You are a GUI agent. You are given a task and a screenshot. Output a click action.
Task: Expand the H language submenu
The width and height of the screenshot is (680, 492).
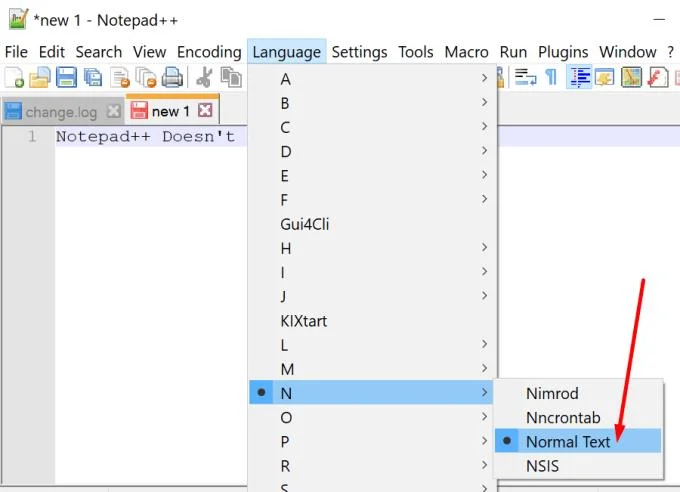[x=372, y=248]
